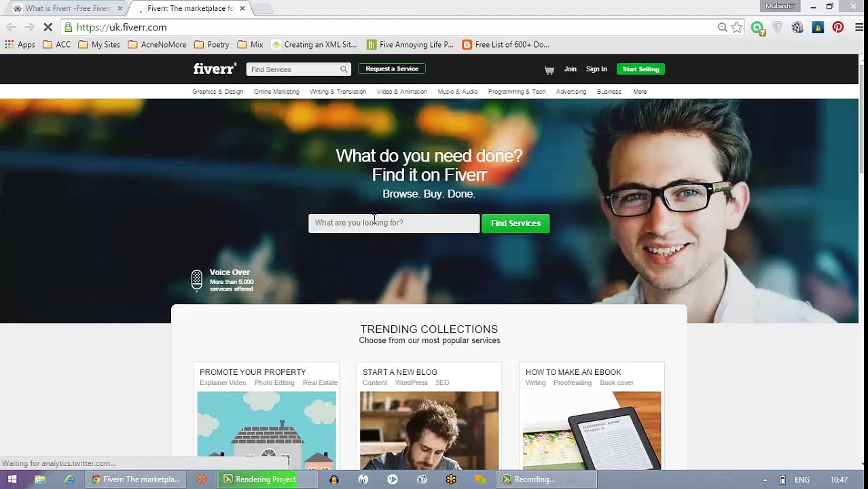This screenshot has width=868, height=489.
Task: Click the Fiverr logo in header
Action: pos(215,69)
